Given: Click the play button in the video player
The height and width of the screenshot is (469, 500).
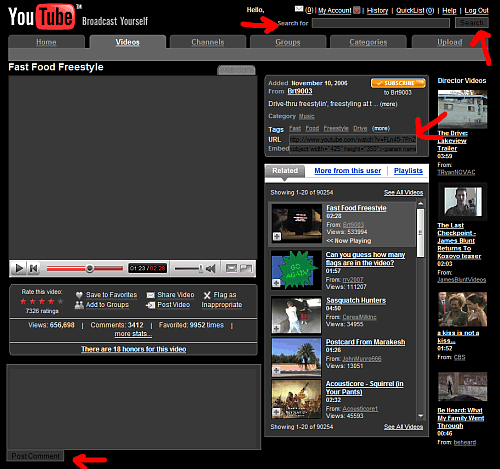Looking at the screenshot, I should 19,268.
